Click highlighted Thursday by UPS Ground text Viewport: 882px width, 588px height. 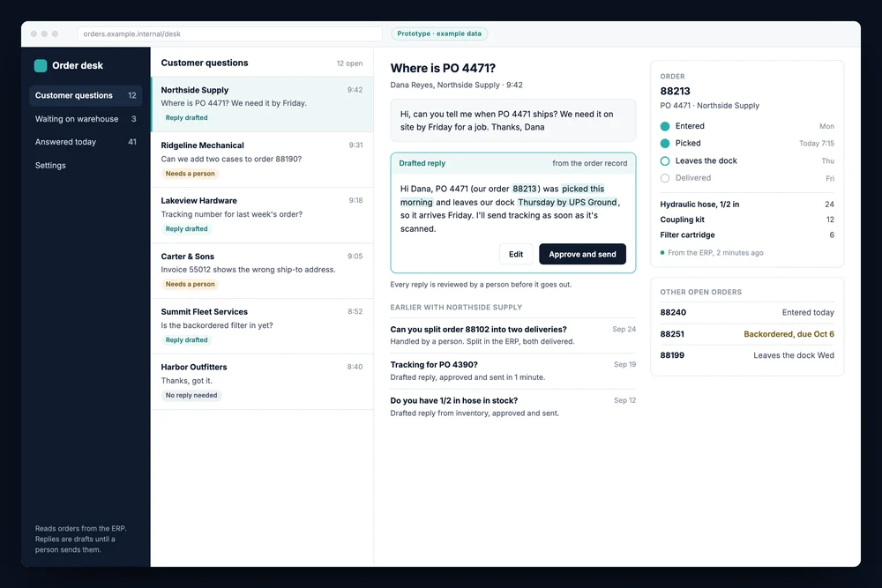(x=567, y=203)
